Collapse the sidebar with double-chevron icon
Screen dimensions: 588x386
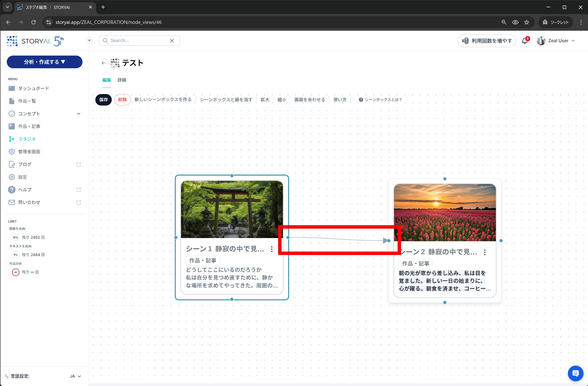[x=89, y=40]
